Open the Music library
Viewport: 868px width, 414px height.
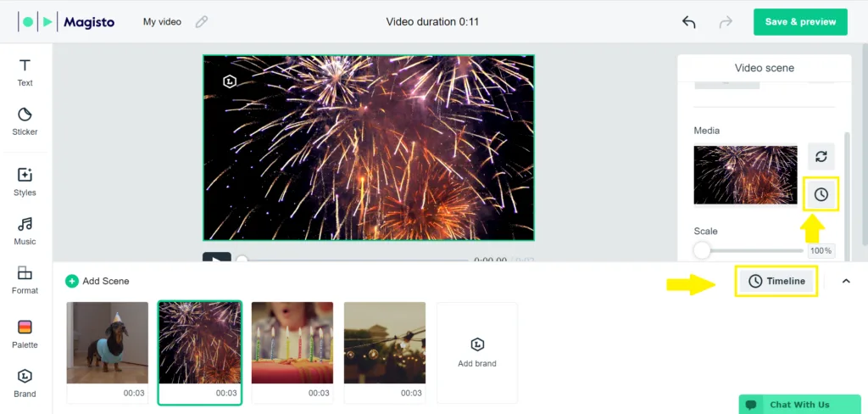pos(25,232)
